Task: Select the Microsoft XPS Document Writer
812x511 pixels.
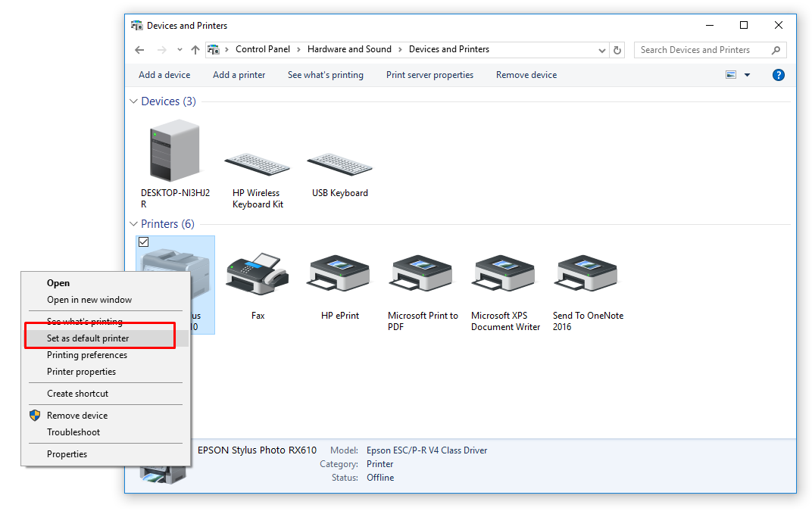Action: point(504,274)
